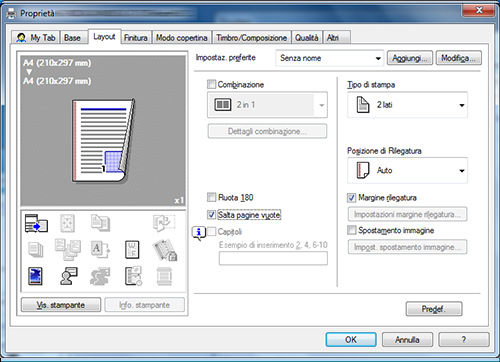Click the dimmed ruler icon with padlock
This screenshot has height=362, width=500.
point(165,250)
